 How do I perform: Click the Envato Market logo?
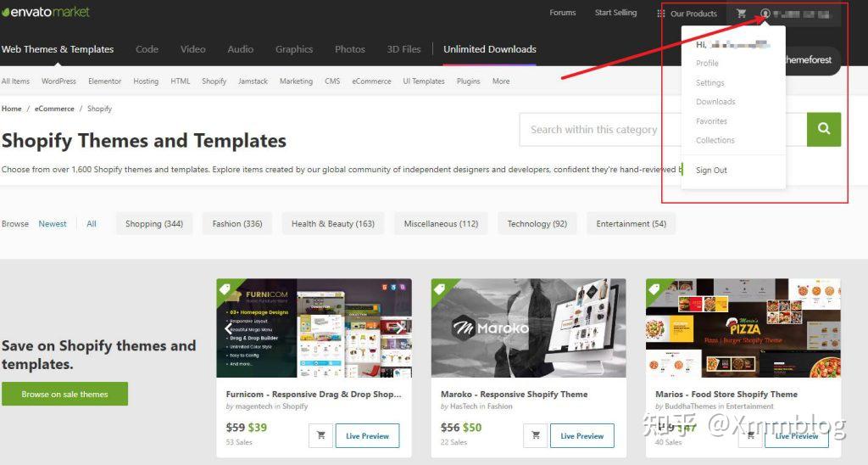(46, 12)
